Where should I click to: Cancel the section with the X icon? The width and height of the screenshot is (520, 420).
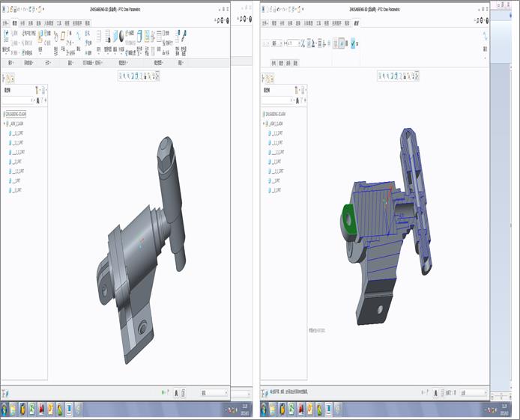tap(359, 43)
